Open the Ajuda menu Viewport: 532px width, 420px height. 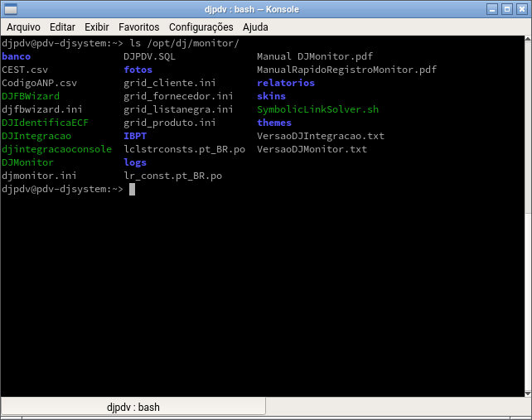(255, 27)
